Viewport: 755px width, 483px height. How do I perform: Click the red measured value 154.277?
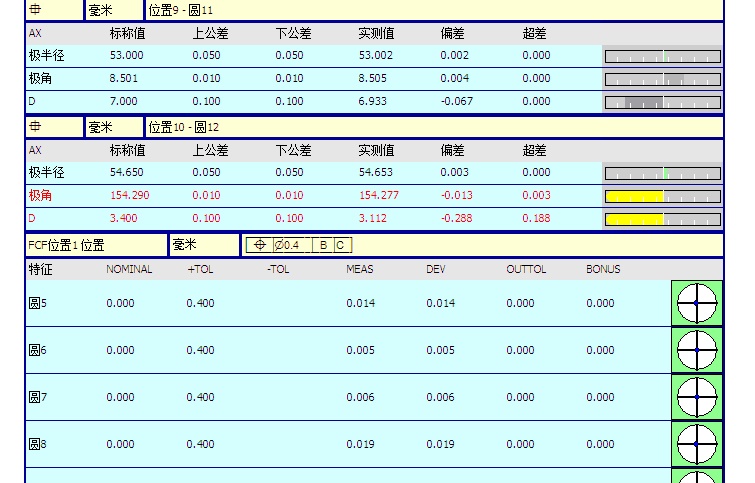tap(378, 195)
